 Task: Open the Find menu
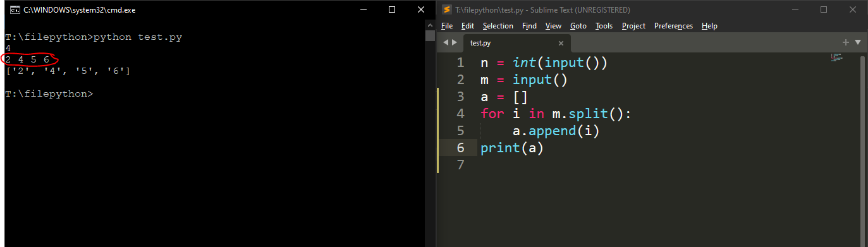(529, 26)
